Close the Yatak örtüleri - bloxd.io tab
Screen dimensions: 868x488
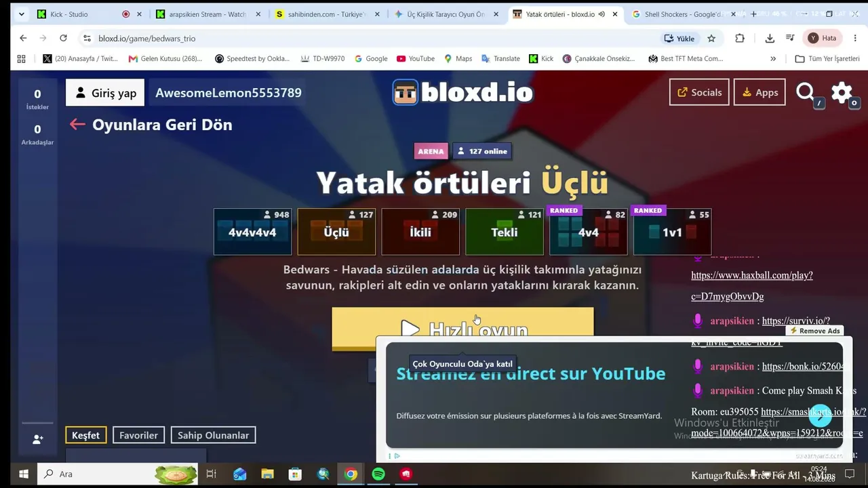point(614,14)
